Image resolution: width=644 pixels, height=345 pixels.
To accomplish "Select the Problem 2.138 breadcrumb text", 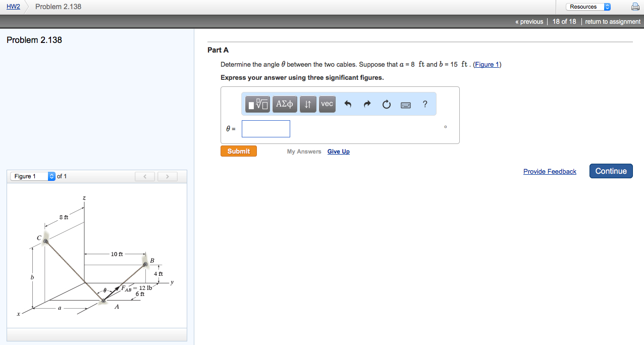I will pos(58,7).
